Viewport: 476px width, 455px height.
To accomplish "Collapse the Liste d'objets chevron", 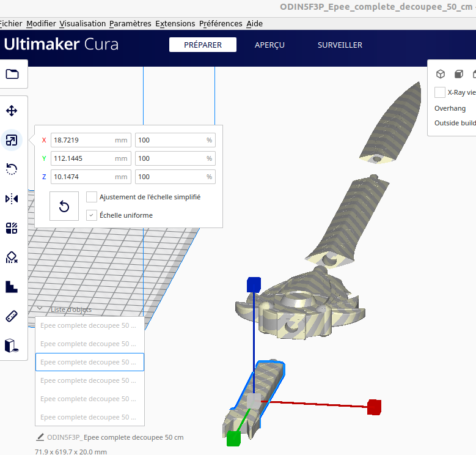I will [40, 309].
